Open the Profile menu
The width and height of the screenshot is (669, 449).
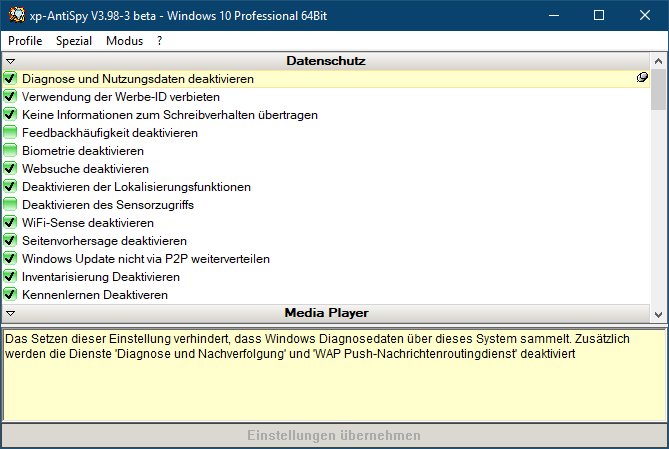tap(25, 41)
